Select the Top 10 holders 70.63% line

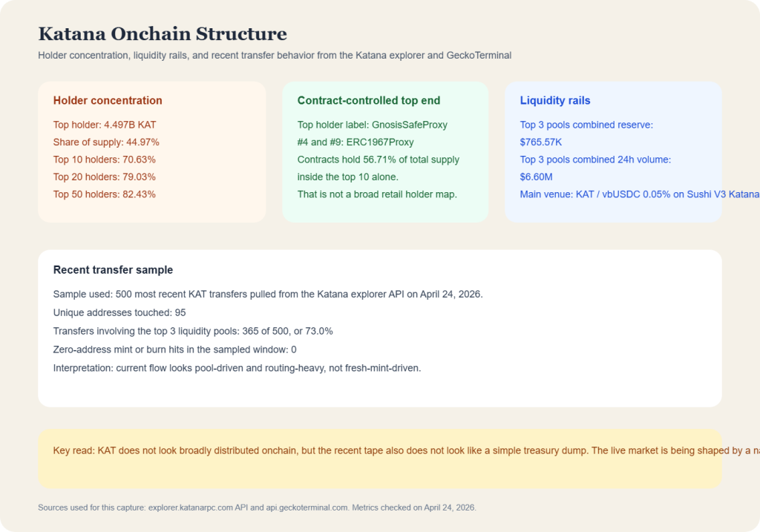[104, 160]
